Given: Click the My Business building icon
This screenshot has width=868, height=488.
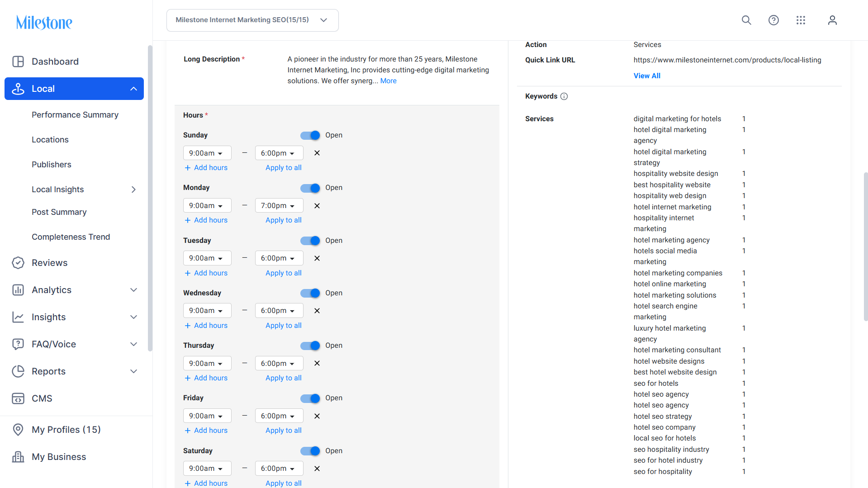Looking at the screenshot, I should pos(18,457).
